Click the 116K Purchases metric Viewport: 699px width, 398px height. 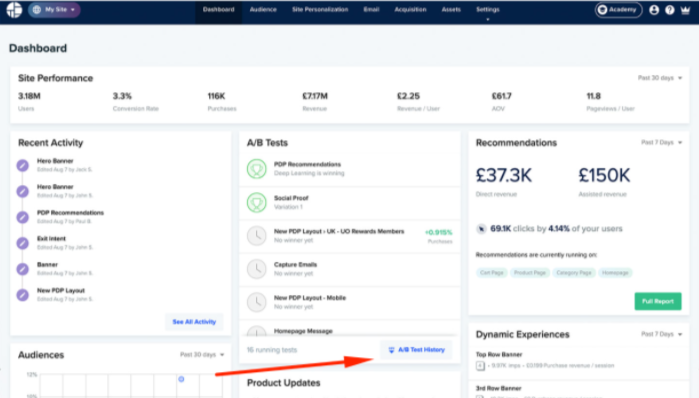pyautogui.click(x=222, y=102)
